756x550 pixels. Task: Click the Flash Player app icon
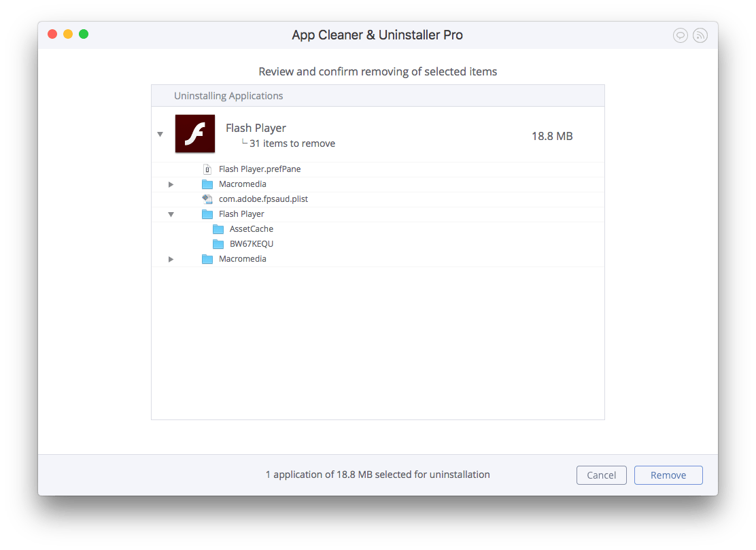[x=195, y=134]
